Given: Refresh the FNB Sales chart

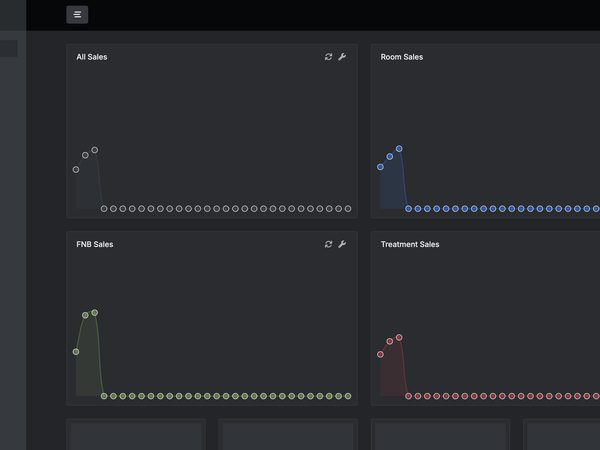Looking at the screenshot, I should point(328,244).
